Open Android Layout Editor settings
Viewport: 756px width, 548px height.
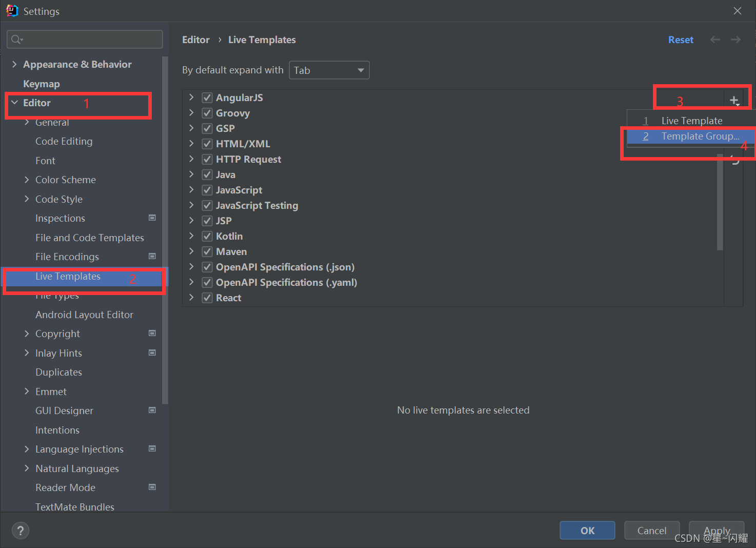84,315
